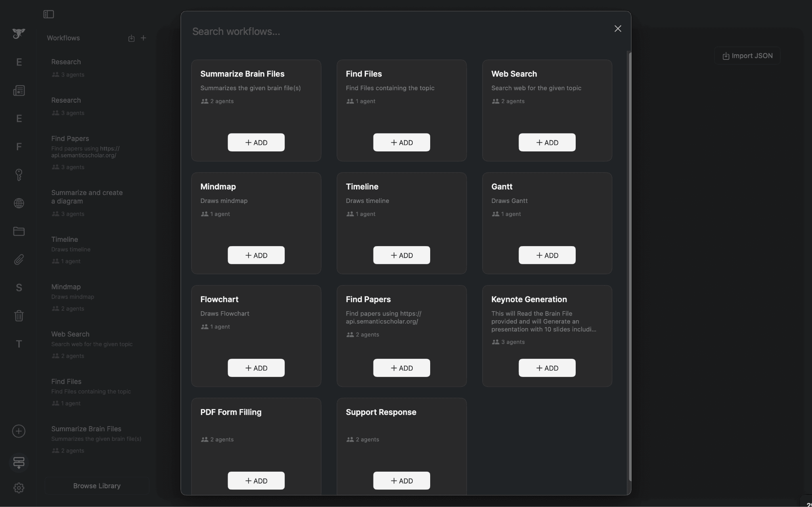Click the key icon in sidebar

[19, 175]
